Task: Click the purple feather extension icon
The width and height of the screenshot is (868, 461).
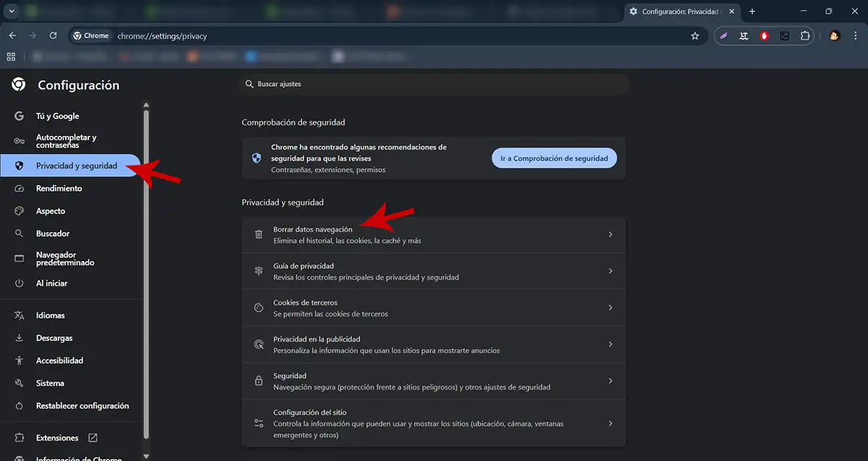Action: click(723, 35)
